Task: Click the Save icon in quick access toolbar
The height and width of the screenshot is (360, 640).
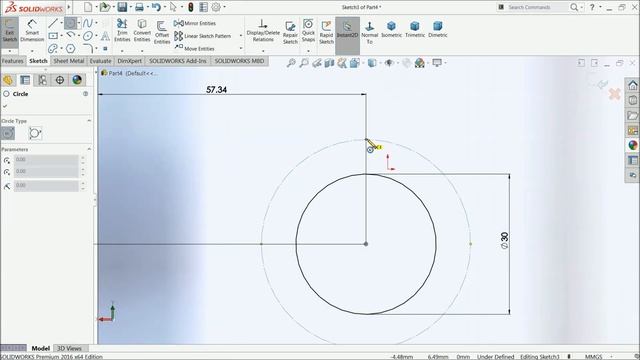Action: point(122,7)
